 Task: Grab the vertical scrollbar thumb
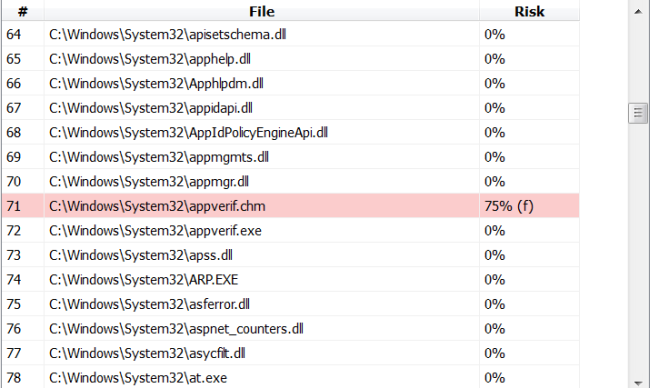pyautogui.click(x=638, y=113)
